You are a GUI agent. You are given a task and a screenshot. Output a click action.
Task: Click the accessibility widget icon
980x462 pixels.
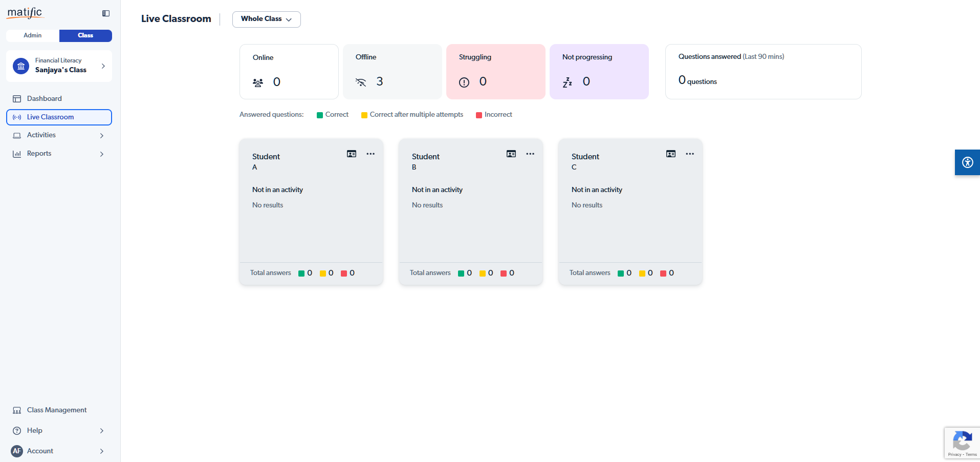tap(967, 162)
